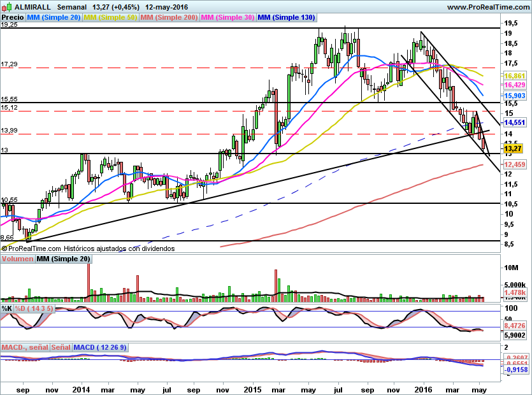Open the Volumen panel label
The height and width of the screenshot is (395, 532).
click(17, 259)
